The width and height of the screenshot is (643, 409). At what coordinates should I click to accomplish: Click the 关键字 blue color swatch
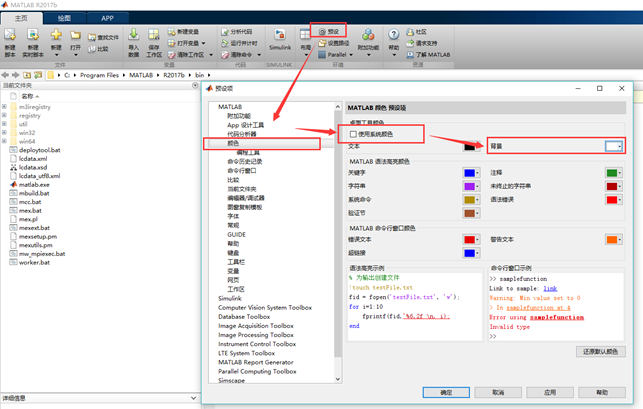pyautogui.click(x=471, y=173)
